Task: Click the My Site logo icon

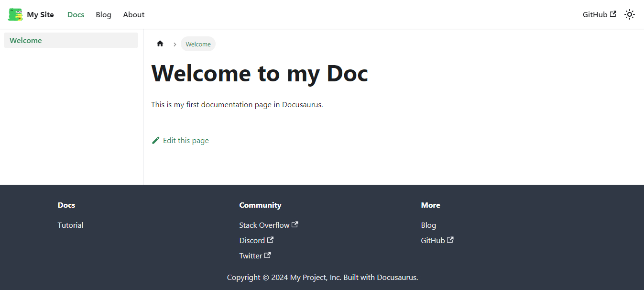Action: pyautogui.click(x=15, y=14)
